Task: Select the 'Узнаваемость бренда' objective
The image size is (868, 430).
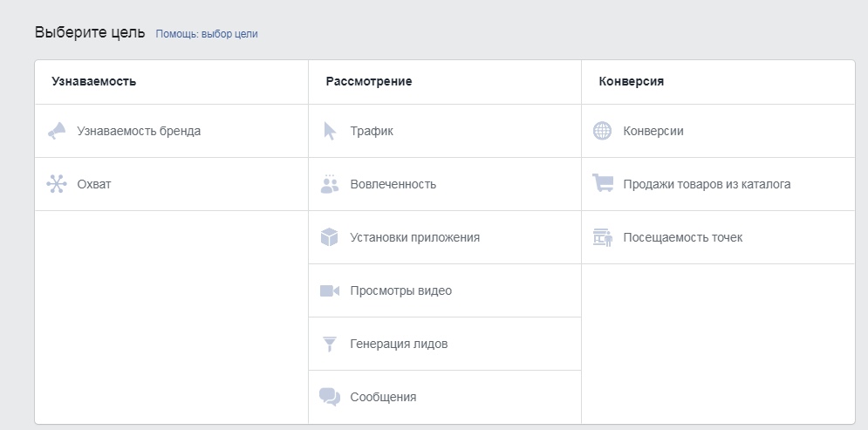Action: [x=139, y=131]
